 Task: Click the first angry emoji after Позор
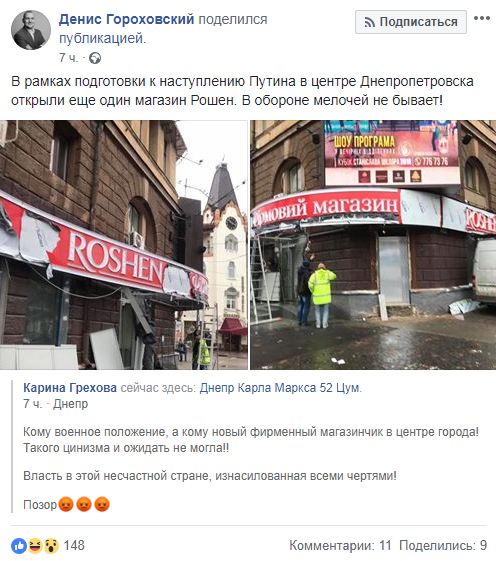click(x=66, y=504)
